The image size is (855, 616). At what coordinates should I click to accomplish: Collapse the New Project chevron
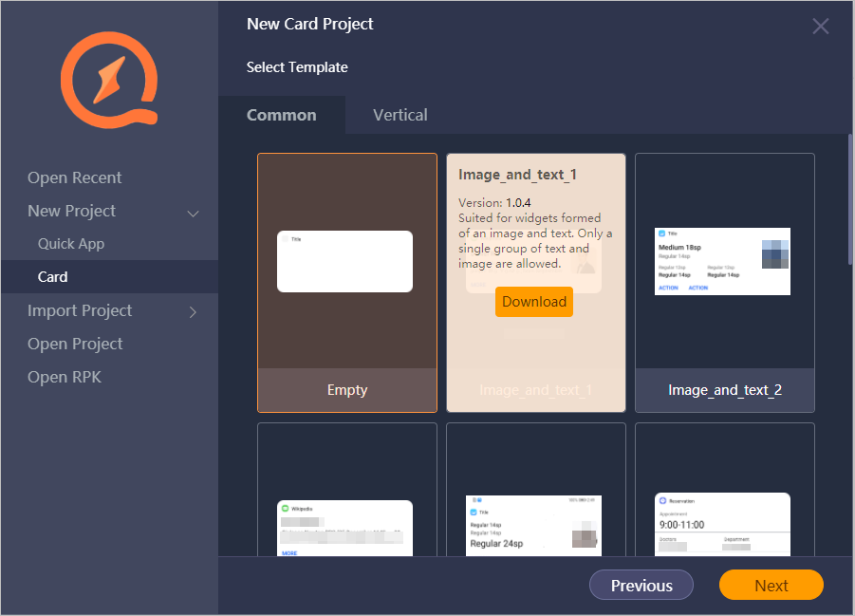click(193, 214)
